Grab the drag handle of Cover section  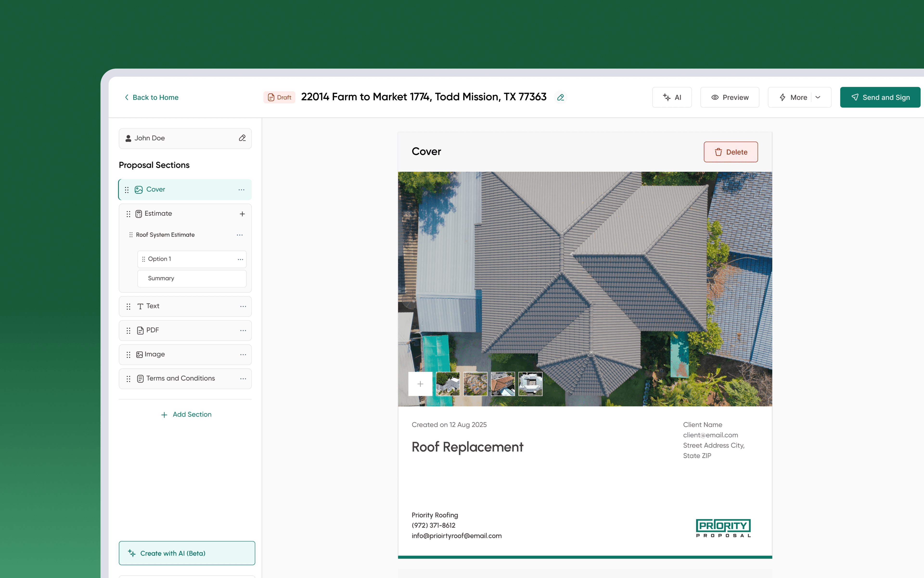coord(126,190)
